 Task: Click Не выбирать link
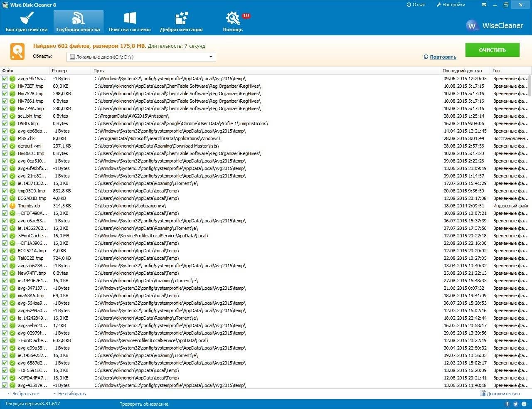(71, 394)
